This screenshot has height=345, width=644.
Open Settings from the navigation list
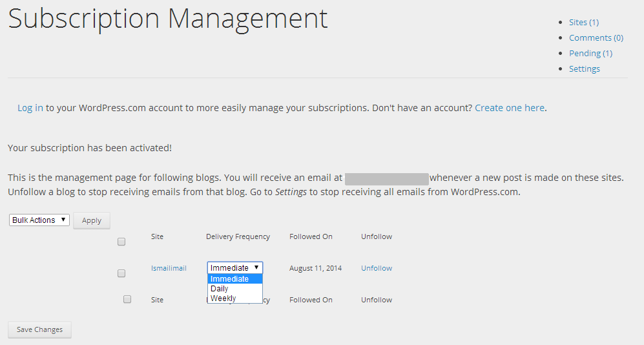click(x=584, y=69)
